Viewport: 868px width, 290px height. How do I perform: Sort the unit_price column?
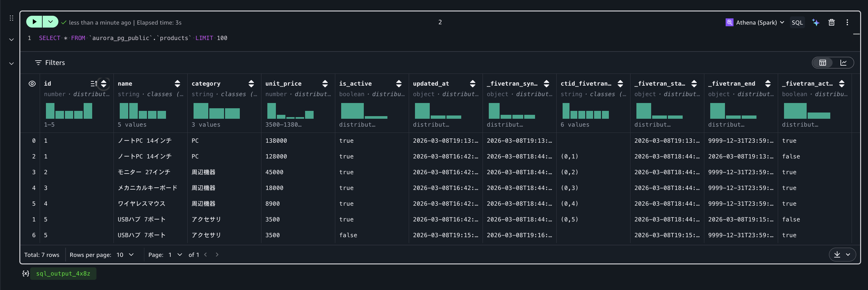tap(325, 84)
